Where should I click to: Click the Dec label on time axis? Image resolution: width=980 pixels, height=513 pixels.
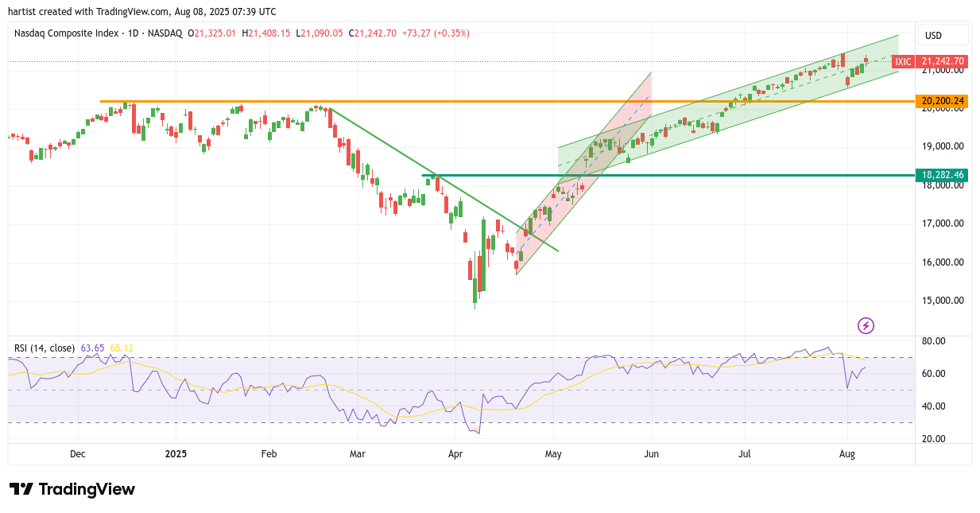click(x=78, y=454)
